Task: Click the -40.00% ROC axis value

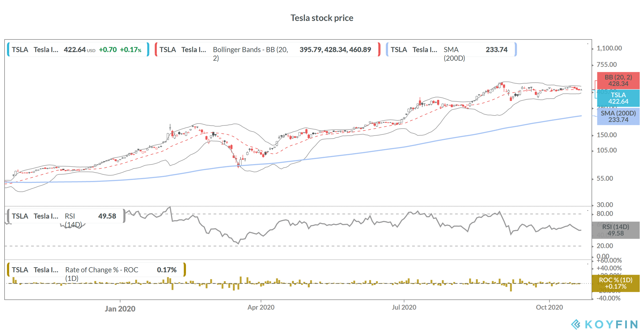Action: click(x=609, y=298)
